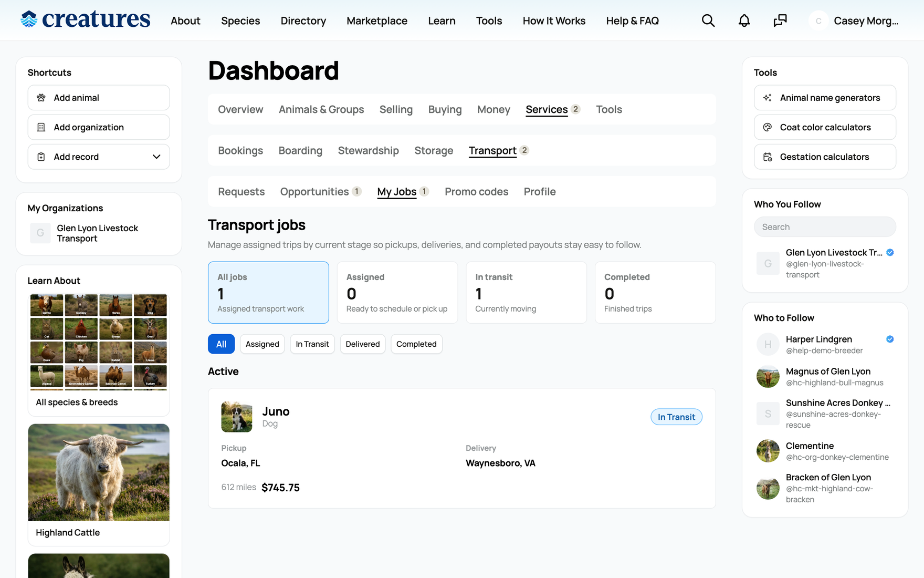Click the $745.75 job price
This screenshot has height=578, width=924.
point(280,488)
